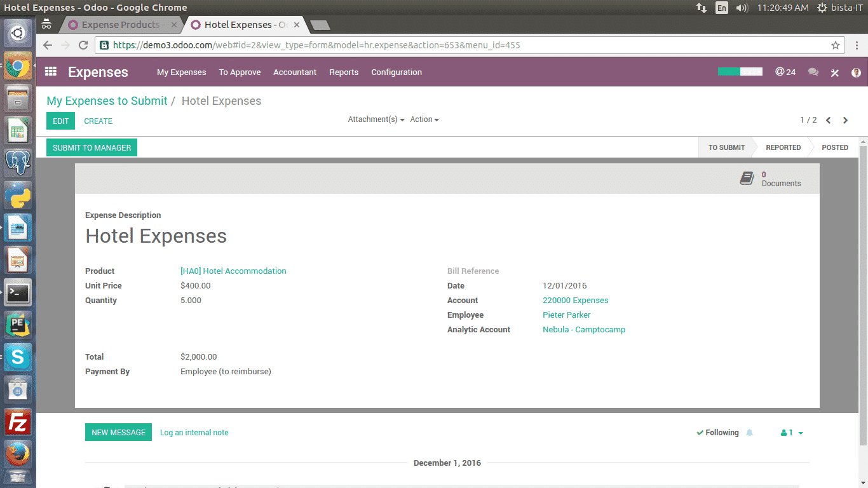Open Skype from the dock

click(18, 358)
